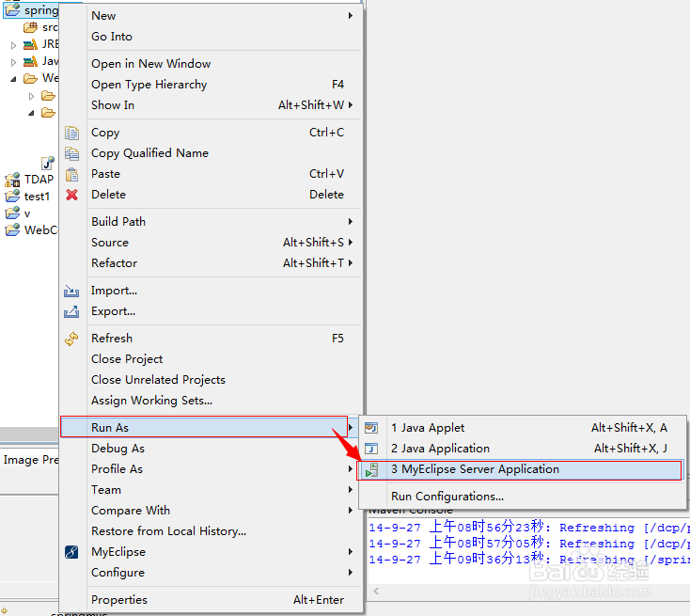The image size is (690, 616).
Task: Collapse the We folder tree node
Action: tap(13, 79)
